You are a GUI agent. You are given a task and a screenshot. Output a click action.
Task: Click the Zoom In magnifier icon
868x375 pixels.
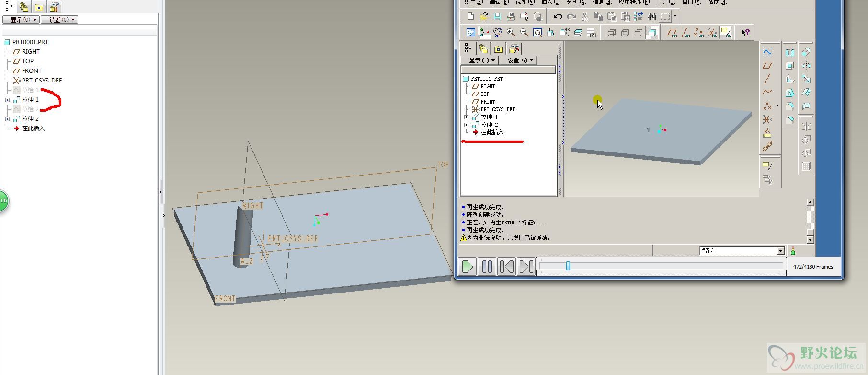pos(511,33)
